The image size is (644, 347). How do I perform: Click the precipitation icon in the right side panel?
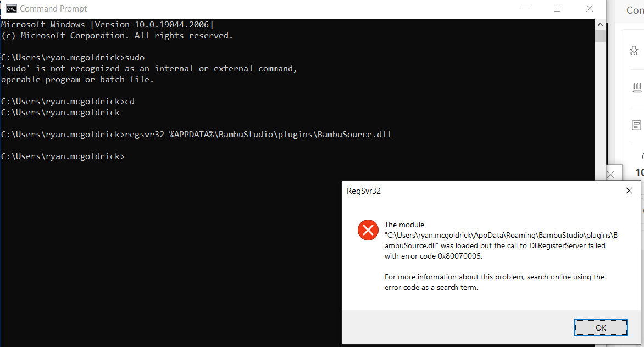(634, 50)
